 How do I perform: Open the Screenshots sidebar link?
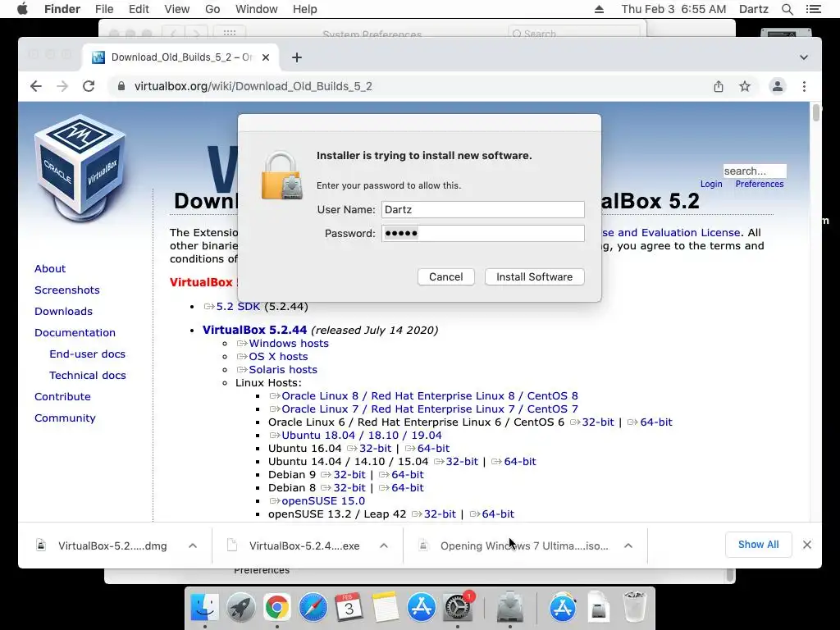pyautogui.click(x=67, y=290)
